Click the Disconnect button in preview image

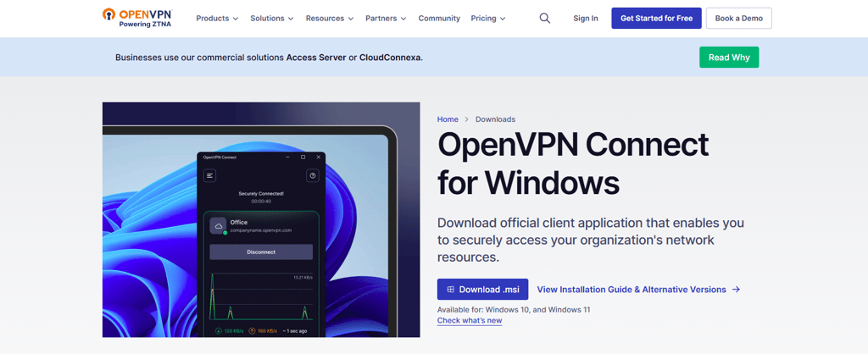click(261, 252)
